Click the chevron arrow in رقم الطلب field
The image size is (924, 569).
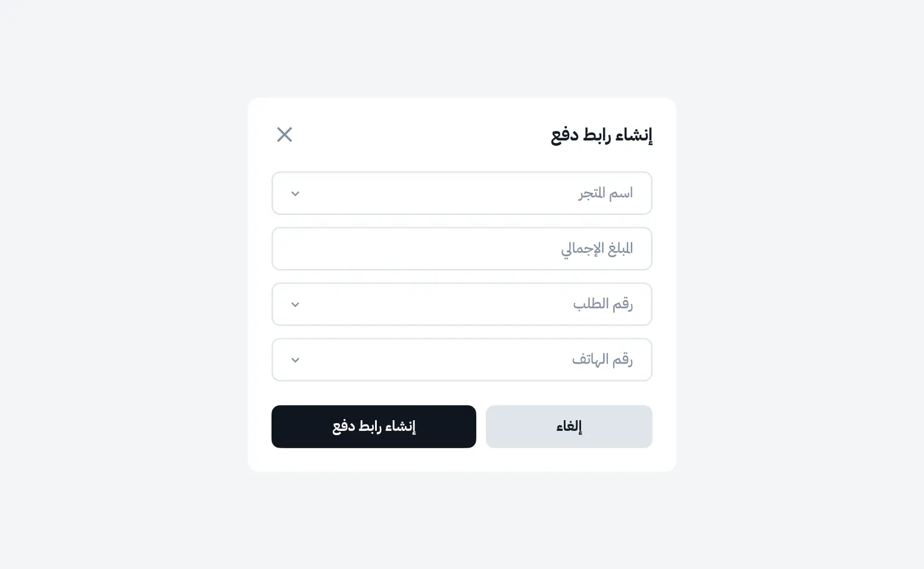tap(295, 305)
